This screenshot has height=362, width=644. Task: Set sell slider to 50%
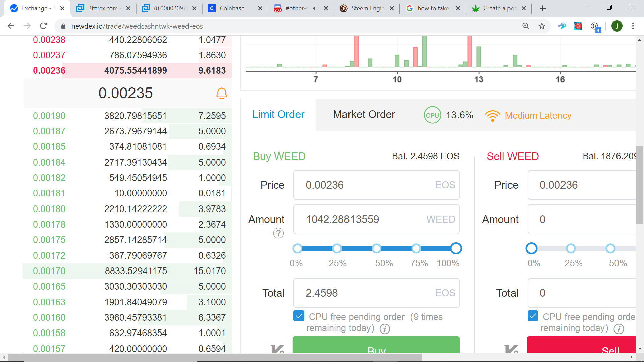610,248
